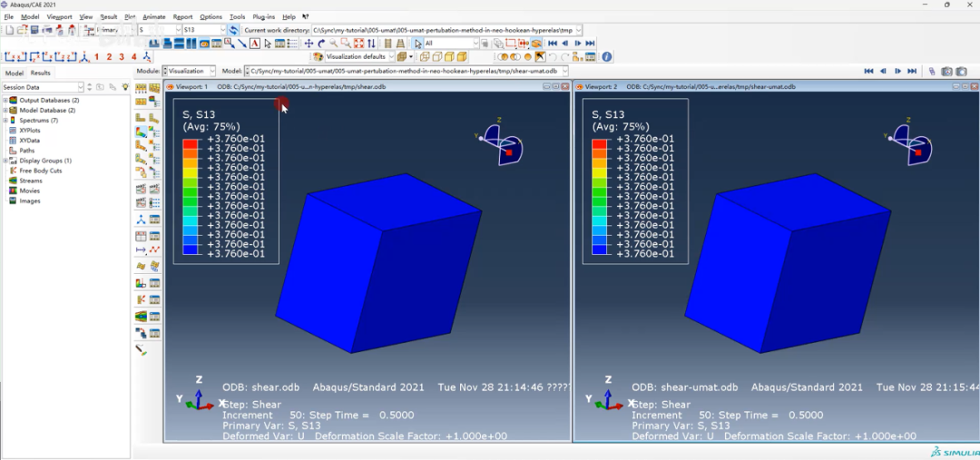980x460 pixels.
Task: Click the blue Query information icon
Action: click(607, 57)
